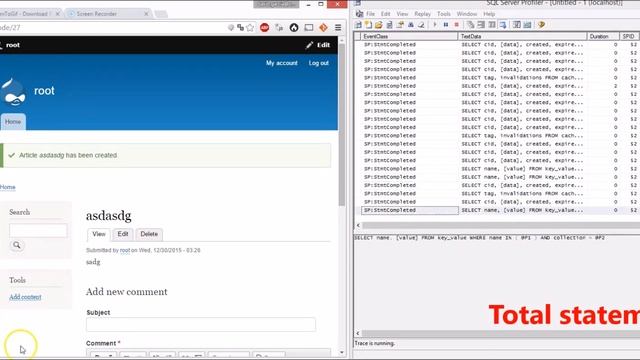
Task: Click the root user menu in admin bar
Action: pyautogui.click(x=10, y=45)
